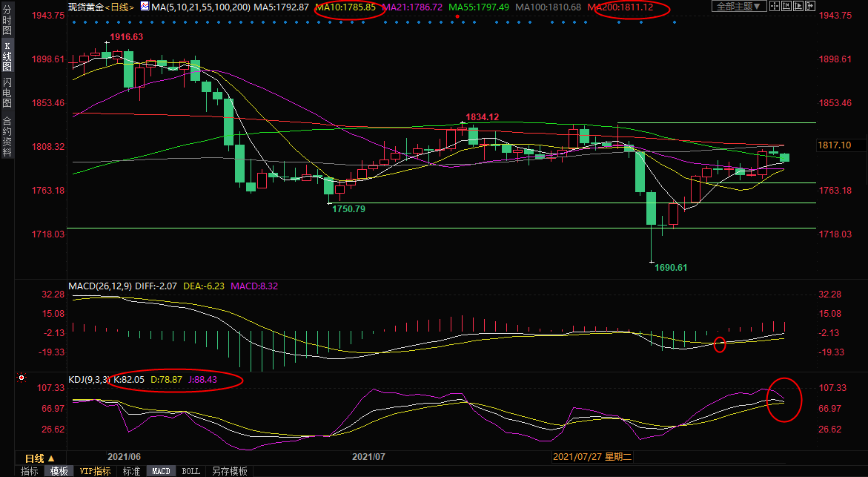Click 另存模板 to save template
Image resolution: width=868 pixels, height=477 pixels.
(x=230, y=471)
